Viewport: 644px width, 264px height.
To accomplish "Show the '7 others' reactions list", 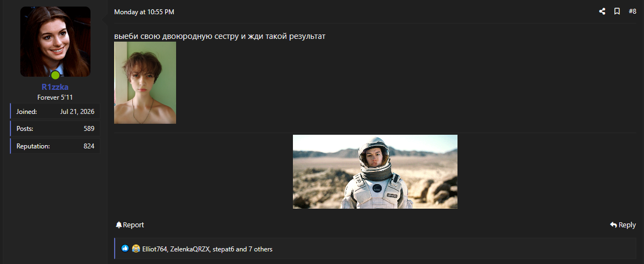I will [261, 249].
